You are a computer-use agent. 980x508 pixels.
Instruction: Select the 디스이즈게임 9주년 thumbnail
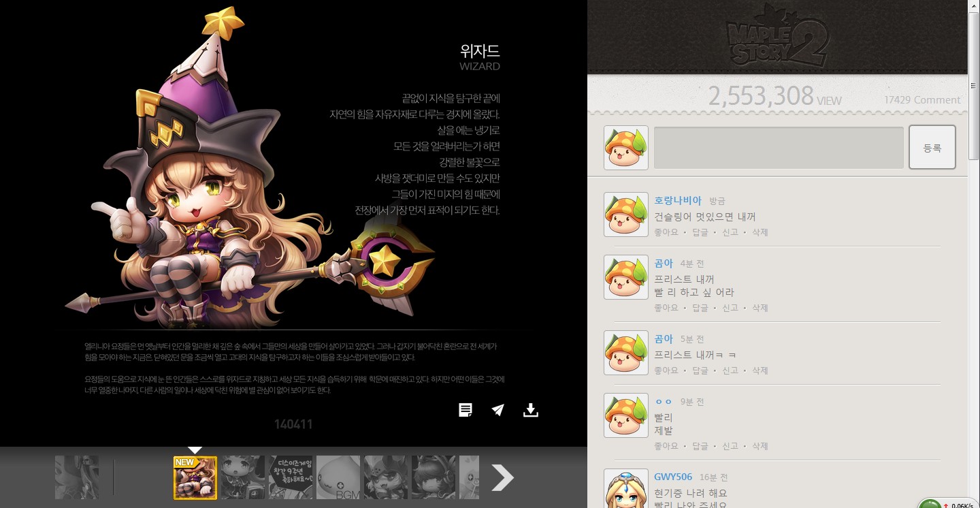tap(291, 477)
